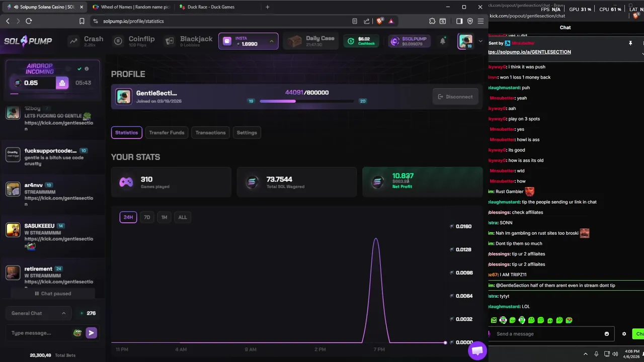Expand the profile menu chevron
644x362 pixels.
tap(480, 41)
